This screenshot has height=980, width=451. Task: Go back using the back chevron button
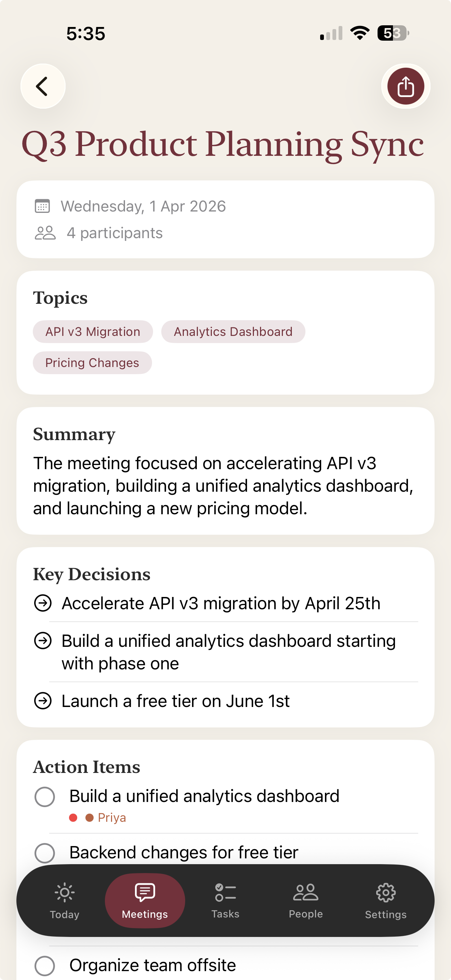[43, 86]
